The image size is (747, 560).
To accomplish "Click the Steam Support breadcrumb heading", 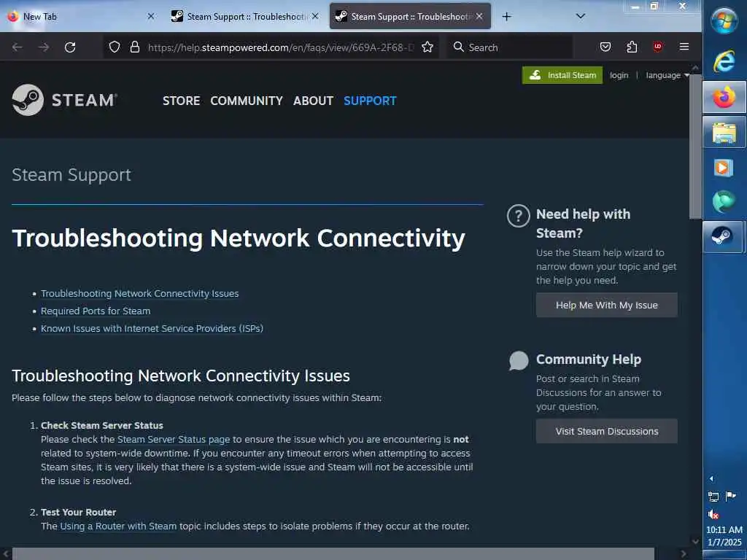I will 71,175.
